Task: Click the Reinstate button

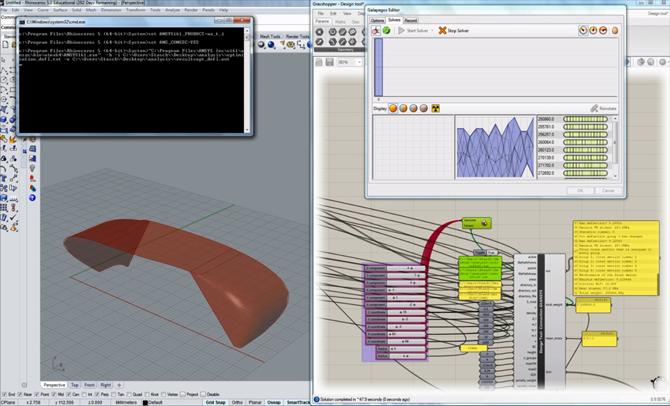Action: [x=603, y=109]
